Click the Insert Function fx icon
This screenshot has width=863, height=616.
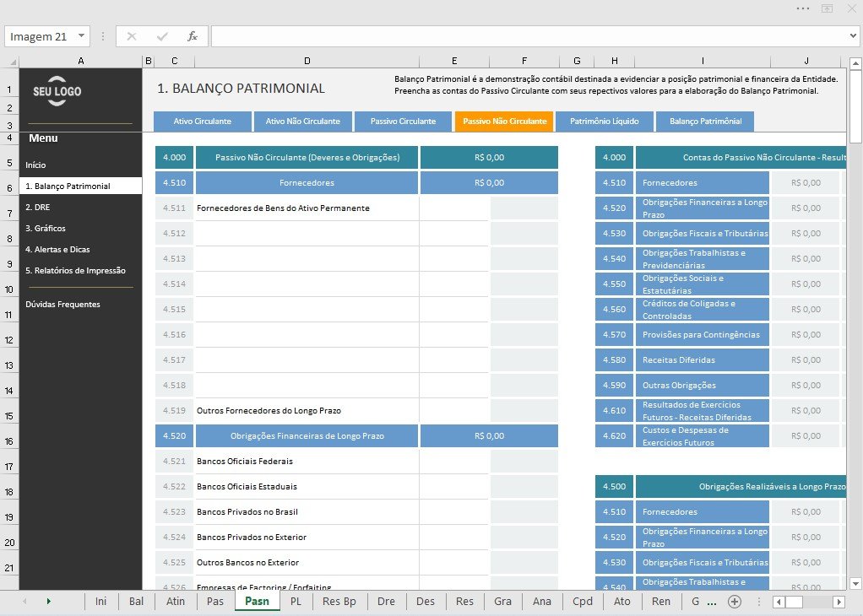coord(192,36)
